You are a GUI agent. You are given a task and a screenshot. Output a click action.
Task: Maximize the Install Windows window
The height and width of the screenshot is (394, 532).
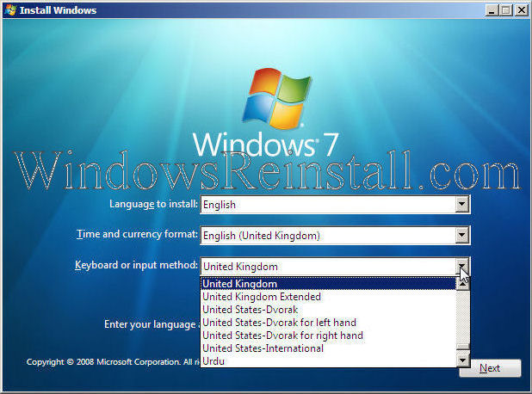pos(505,10)
